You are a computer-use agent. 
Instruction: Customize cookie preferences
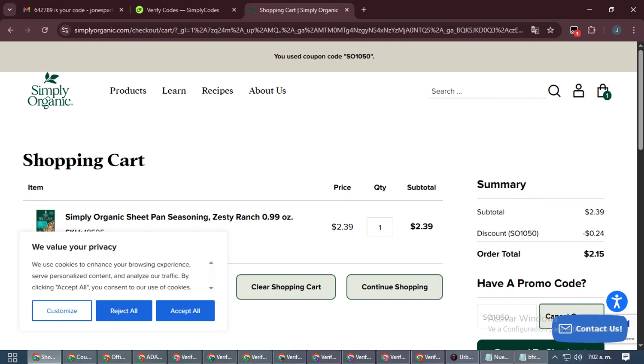[x=62, y=311]
